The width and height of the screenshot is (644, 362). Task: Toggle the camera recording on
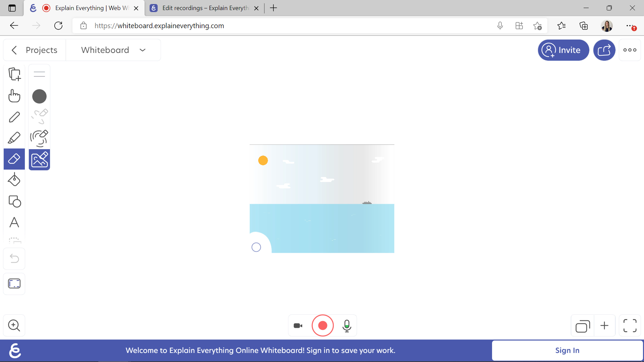[x=299, y=326]
